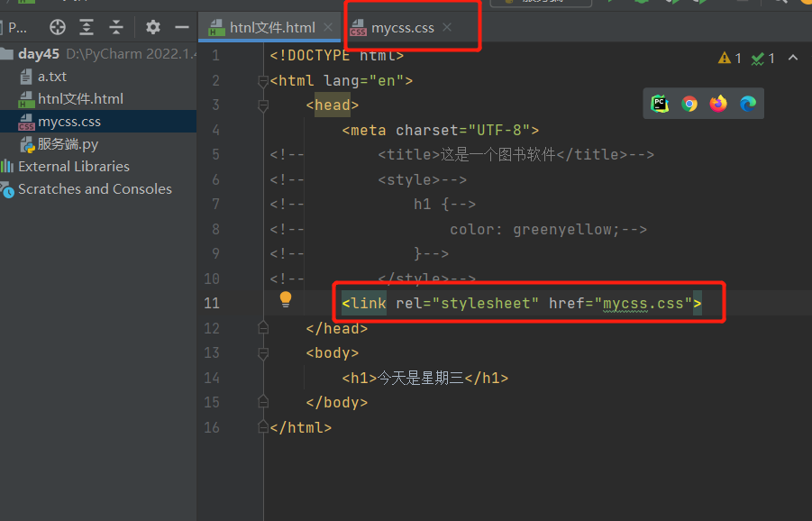
Task: Expand all items in Project panel
Action: [x=87, y=27]
